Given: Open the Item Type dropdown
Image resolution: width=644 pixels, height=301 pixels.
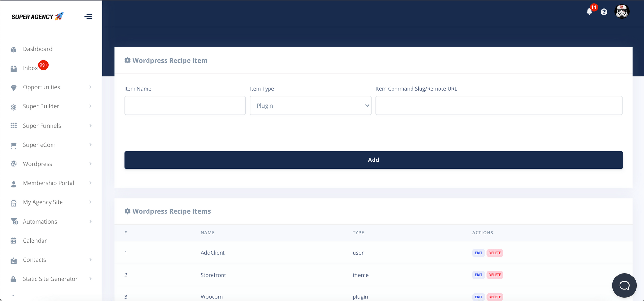Looking at the screenshot, I should pyautogui.click(x=310, y=106).
